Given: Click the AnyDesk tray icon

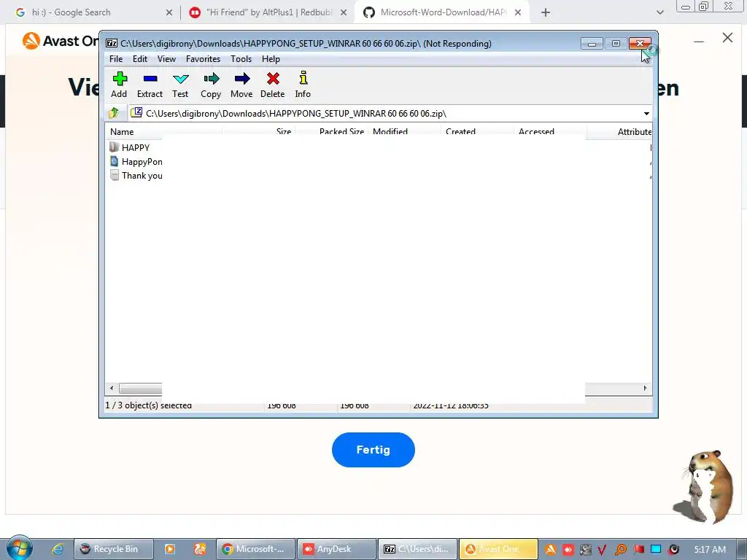Looking at the screenshot, I should (x=568, y=550).
